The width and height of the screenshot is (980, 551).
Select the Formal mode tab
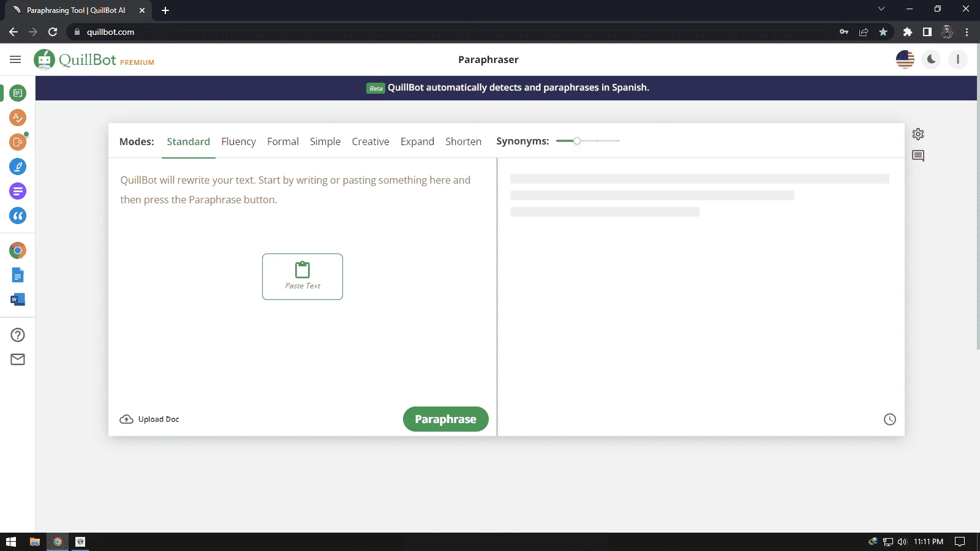(x=283, y=141)
